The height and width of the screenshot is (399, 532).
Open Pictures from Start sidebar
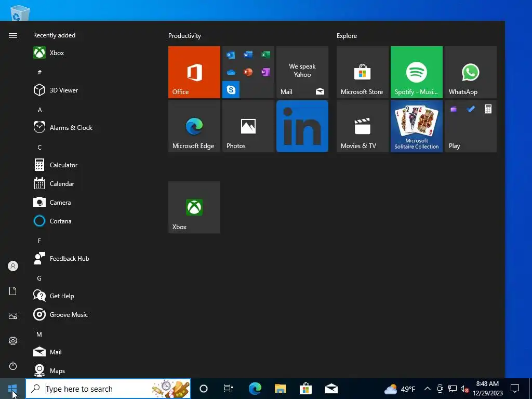pos(13,316)
